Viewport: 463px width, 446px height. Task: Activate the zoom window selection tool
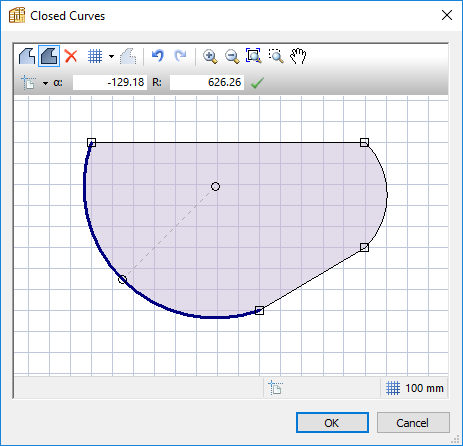(x=276, y=56)
